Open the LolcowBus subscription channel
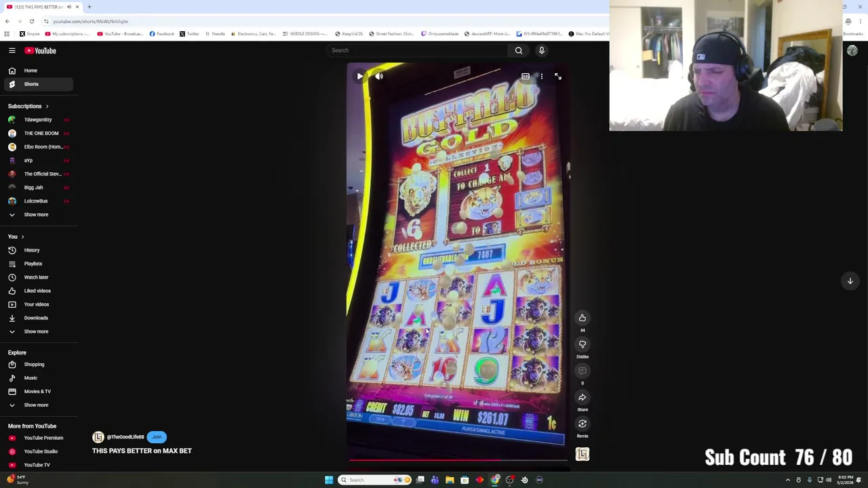Image resolution: width=868 pixels, height=488 pixels. (x=37, y=201)
